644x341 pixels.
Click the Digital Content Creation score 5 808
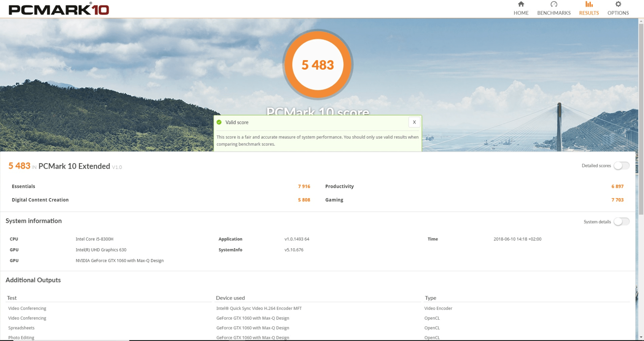pyautogui.click(x=304, y=200)
